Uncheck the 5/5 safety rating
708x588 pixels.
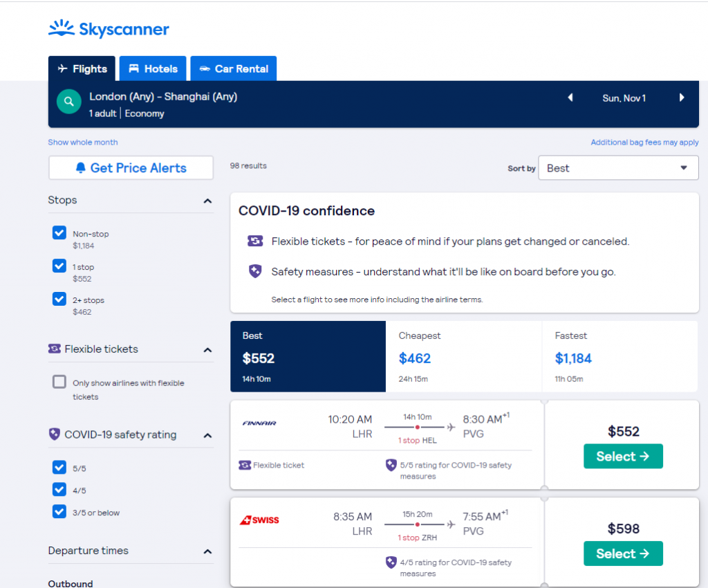click(x=59, y=468)
